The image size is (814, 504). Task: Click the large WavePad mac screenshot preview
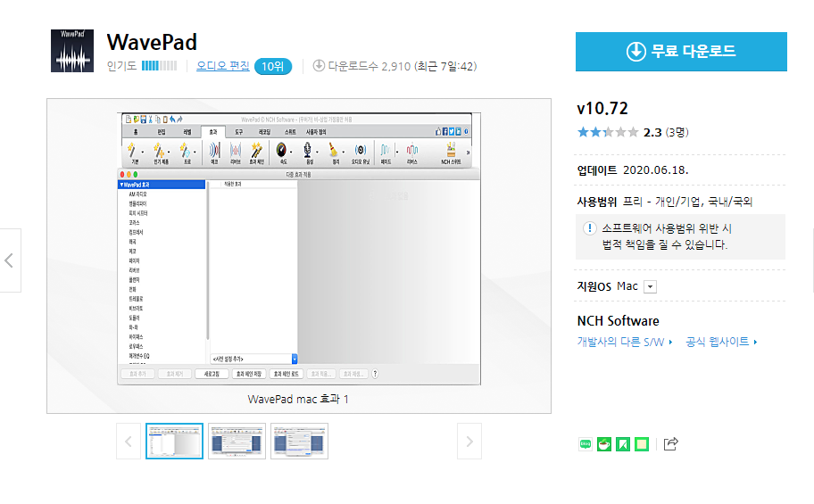[x=299, y=249]
